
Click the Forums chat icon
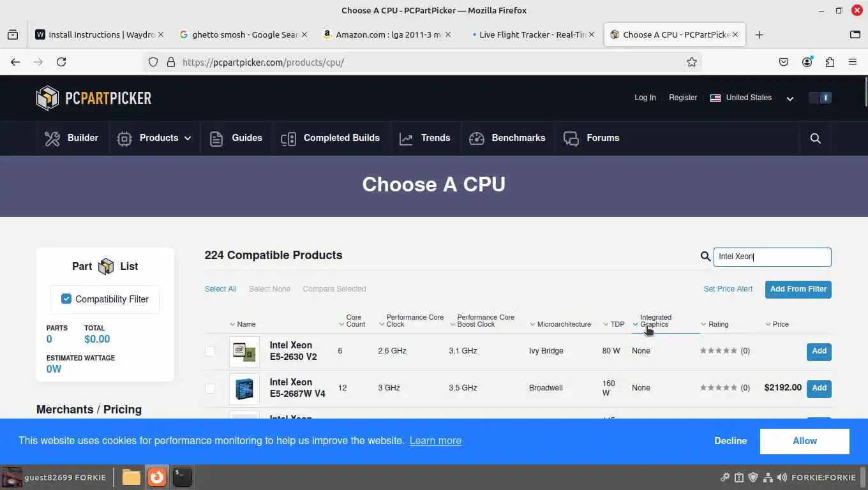pyautogui.click(x=571, y=138)
